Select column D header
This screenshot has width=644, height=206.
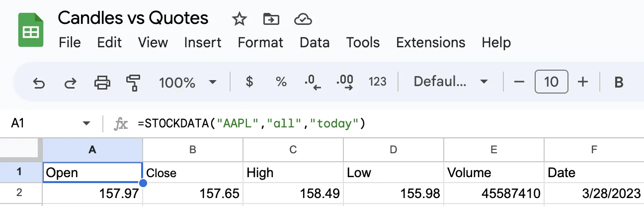point(394,149)
